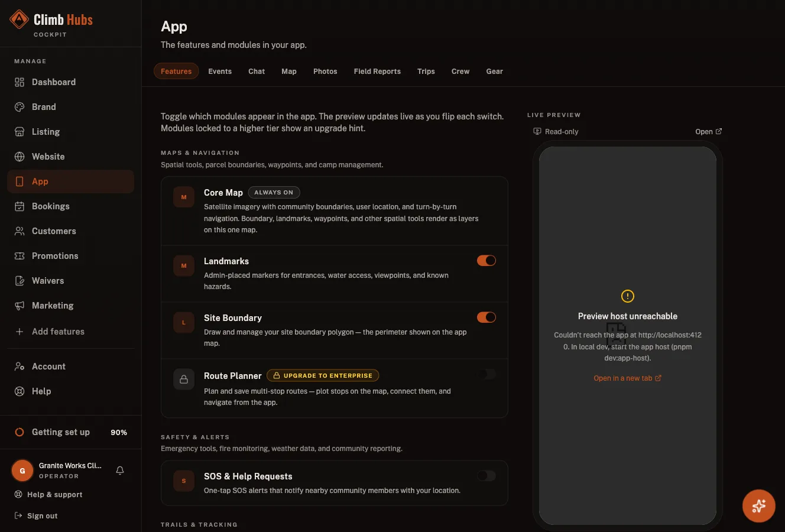Open the Getting set up progress ring
This screenshot has height=532, width=785.
pyautogui.click(x=20, y=432)
